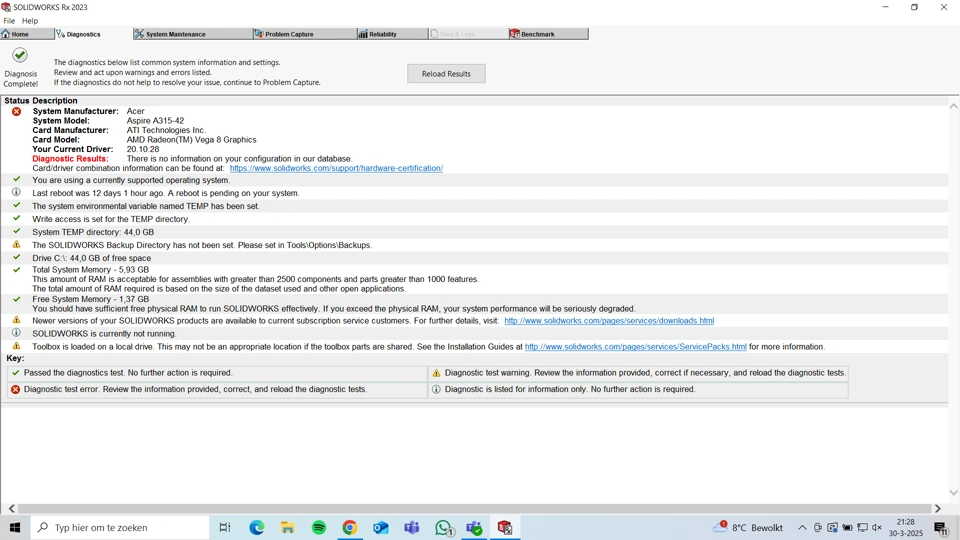960x540 pixels.
Task: Switch to the Diagnostics tab
Action: click(93, 34)
